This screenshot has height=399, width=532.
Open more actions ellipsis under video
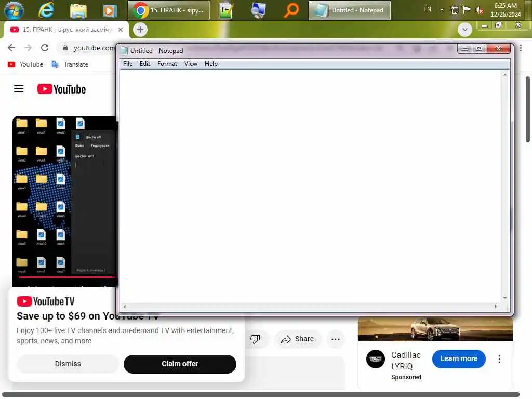(336, 339)
